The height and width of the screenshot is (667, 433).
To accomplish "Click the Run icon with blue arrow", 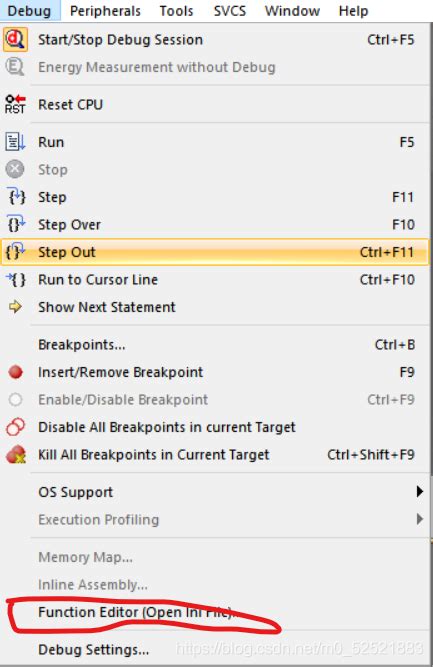I will [15, 142].
